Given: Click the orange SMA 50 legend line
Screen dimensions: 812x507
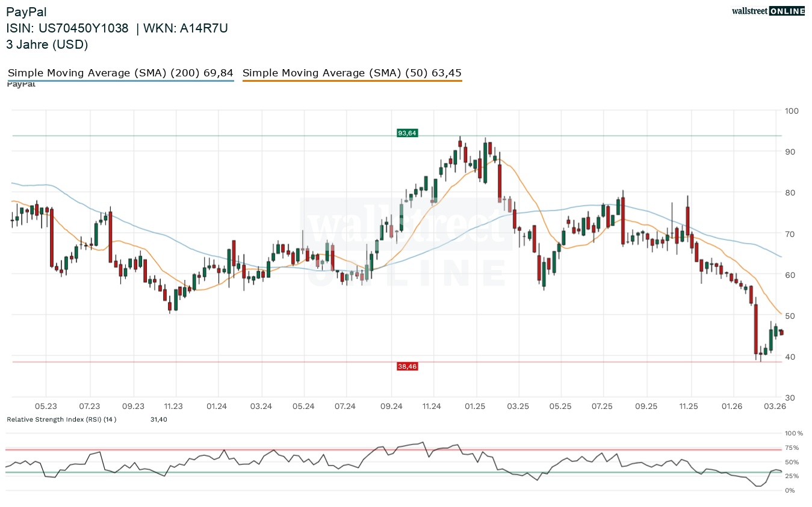Looking at the screenshot, I should coord(352,81).
